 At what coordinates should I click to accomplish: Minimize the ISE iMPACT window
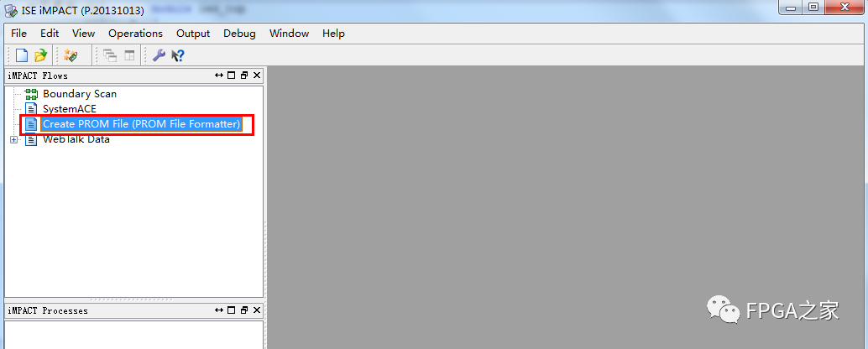coord(791,8)
